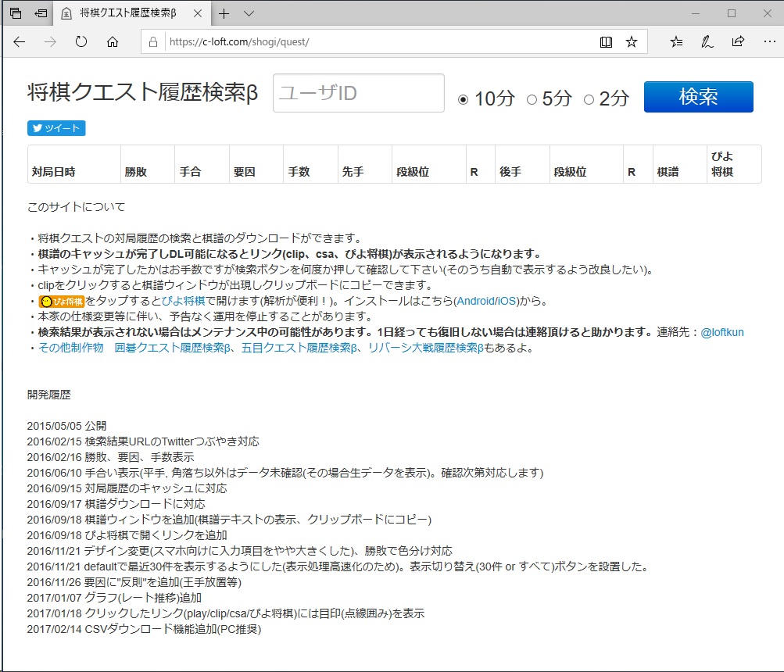Click the Share page icon
This screenshot has height=672, width=784.
tap(738, 42)
